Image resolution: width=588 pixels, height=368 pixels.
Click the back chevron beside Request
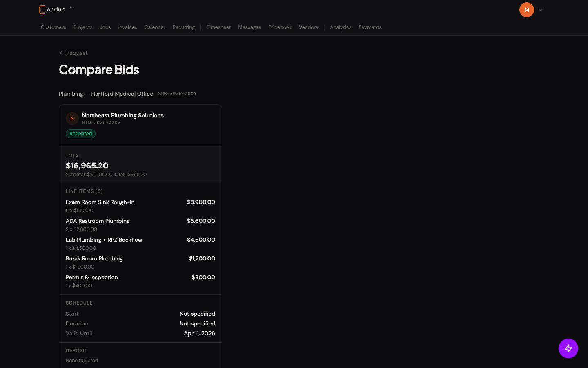tap(61, 53)
